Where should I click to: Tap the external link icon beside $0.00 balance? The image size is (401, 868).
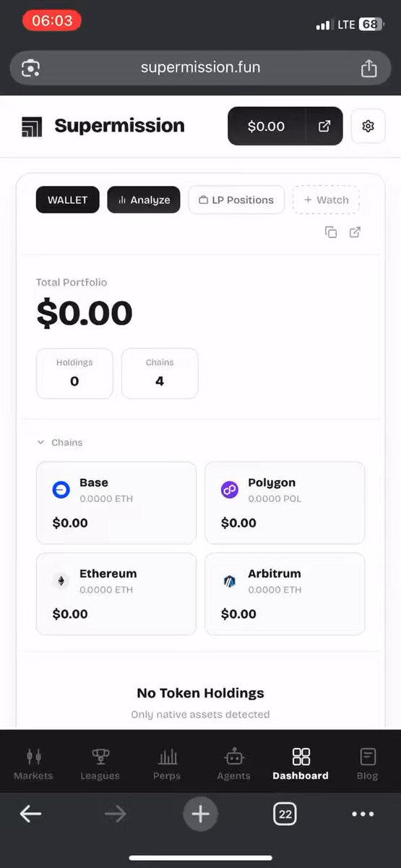[x=324, y=126]
